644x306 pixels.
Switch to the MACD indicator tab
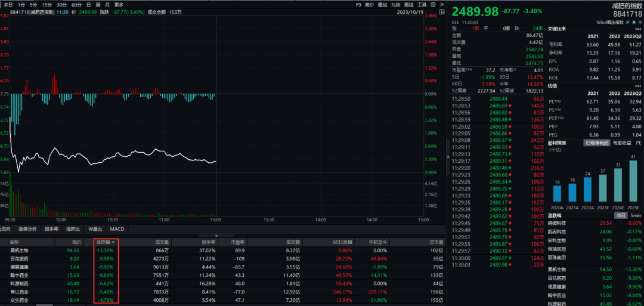tap(116, 229)
